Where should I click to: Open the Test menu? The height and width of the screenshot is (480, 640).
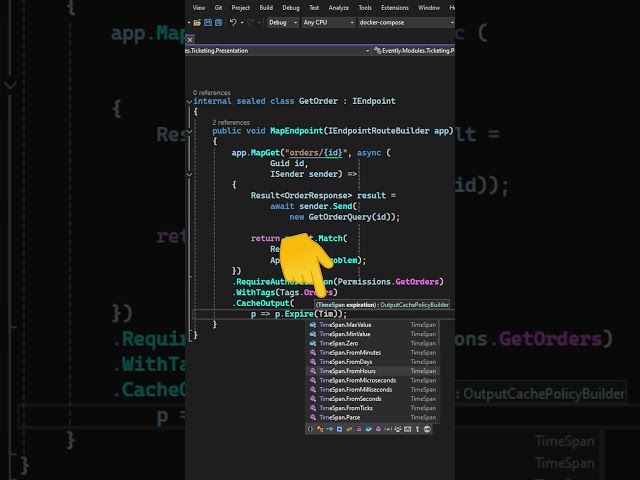[314, 8]
